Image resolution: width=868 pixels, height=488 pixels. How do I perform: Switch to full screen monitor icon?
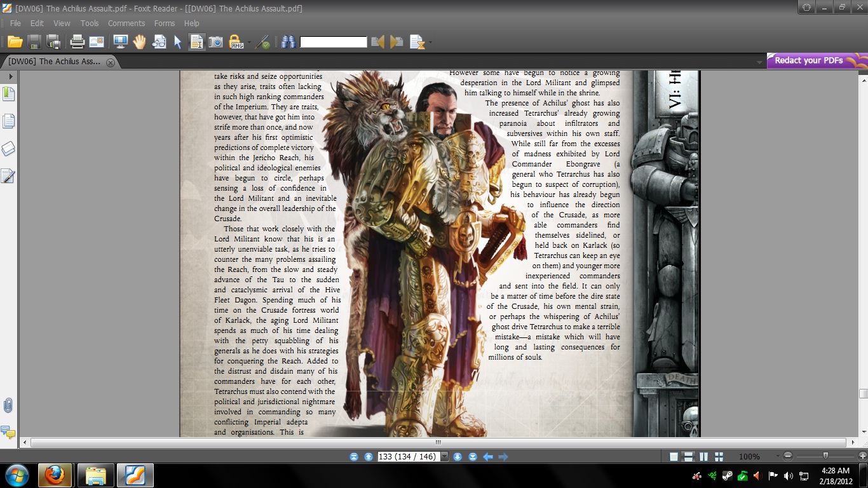pyautogui.click(x=120, y=42)
